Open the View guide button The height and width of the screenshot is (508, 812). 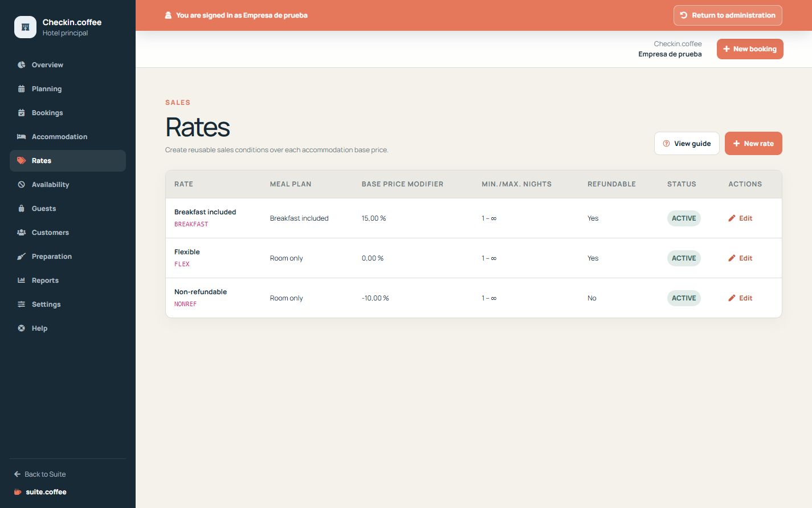687,144
